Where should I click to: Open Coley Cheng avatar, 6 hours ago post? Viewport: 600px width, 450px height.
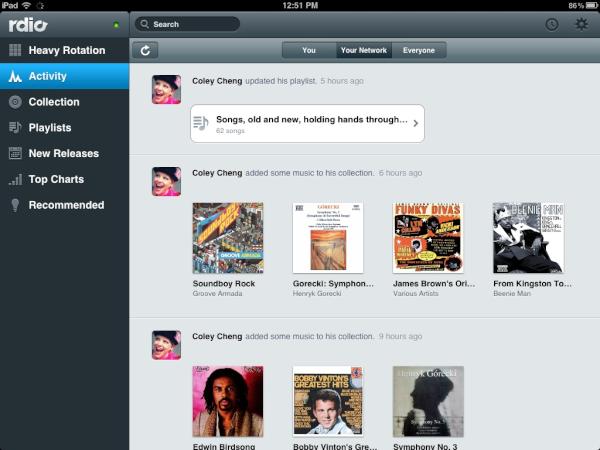(x=166, y=181)
